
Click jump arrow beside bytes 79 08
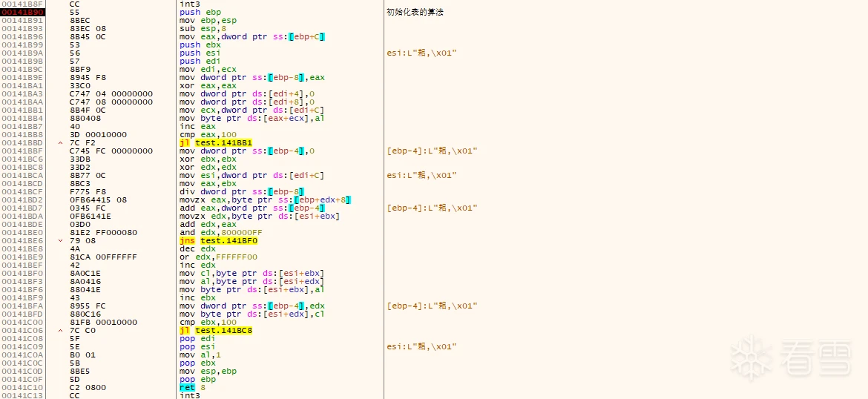tap(60, 241)
